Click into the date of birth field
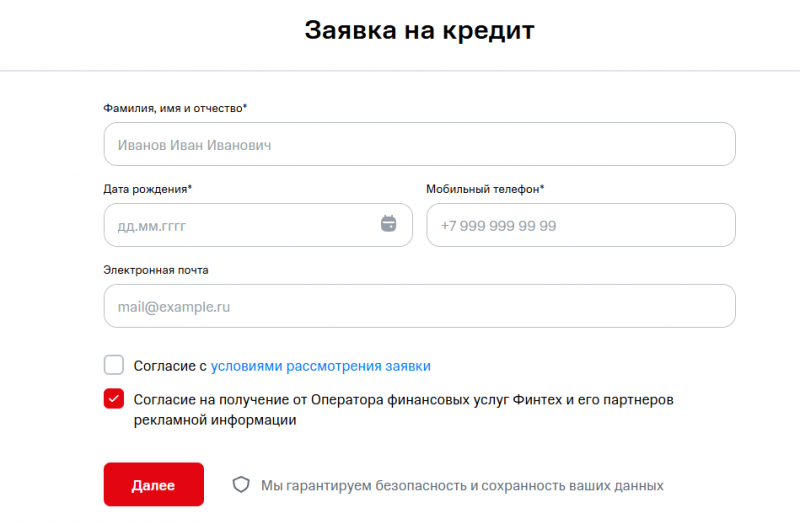The height and width of the screenshot is (524, 800). (240, 226)
